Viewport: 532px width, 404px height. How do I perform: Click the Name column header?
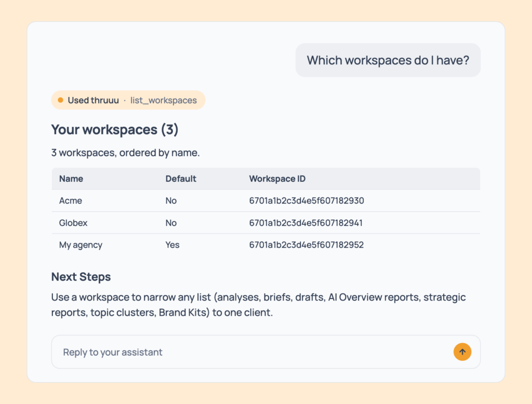coord(71,179)
